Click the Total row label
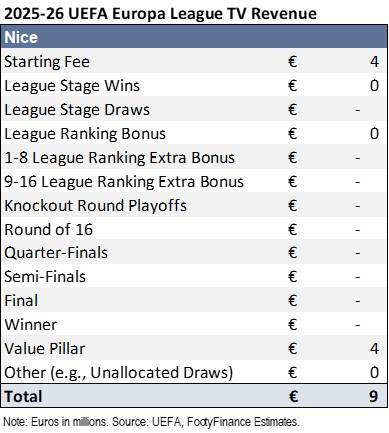The height and width of the screenshot is (433, 389). (23, 397)
